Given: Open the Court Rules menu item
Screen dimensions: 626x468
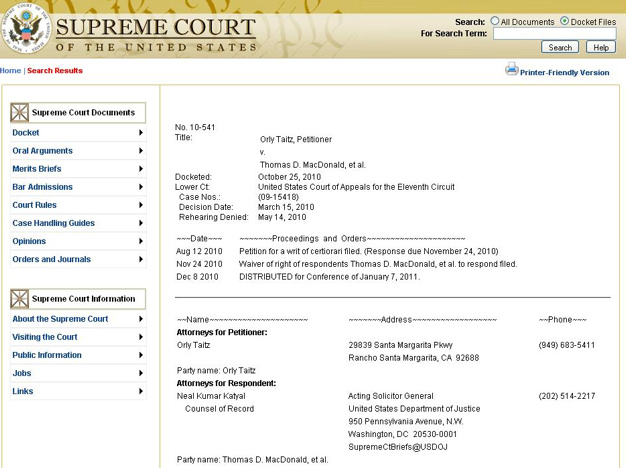Looking at the screenshot, I should point(34,205).
